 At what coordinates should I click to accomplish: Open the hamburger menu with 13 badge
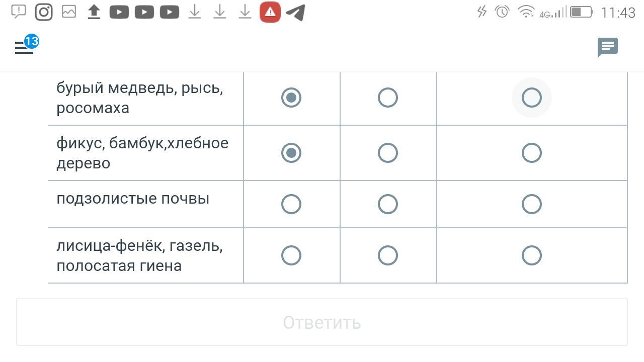click(24, 47)
